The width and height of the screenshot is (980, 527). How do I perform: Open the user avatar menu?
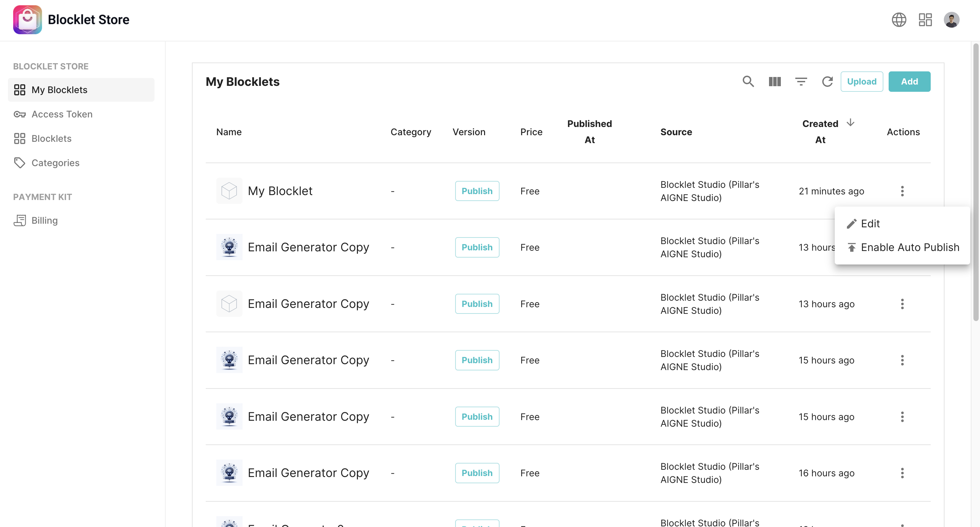tap(951, 20)
